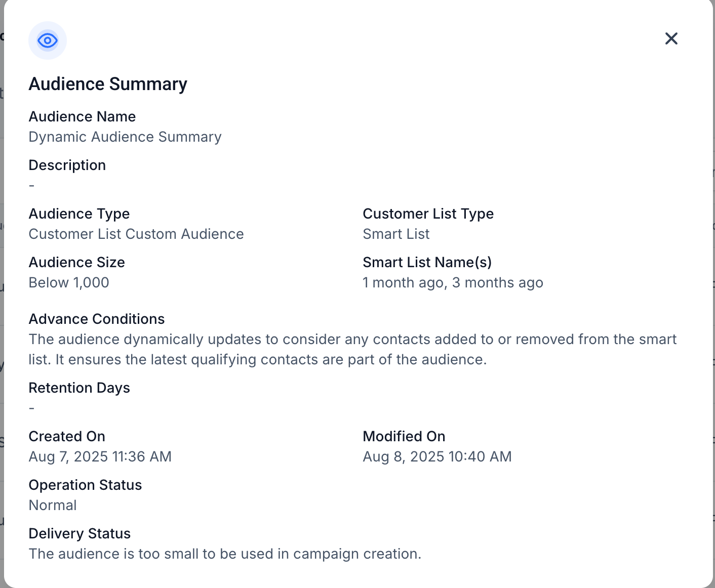Click the Below 1,000 audience size value
715x588 pixels.
point(69,282)
